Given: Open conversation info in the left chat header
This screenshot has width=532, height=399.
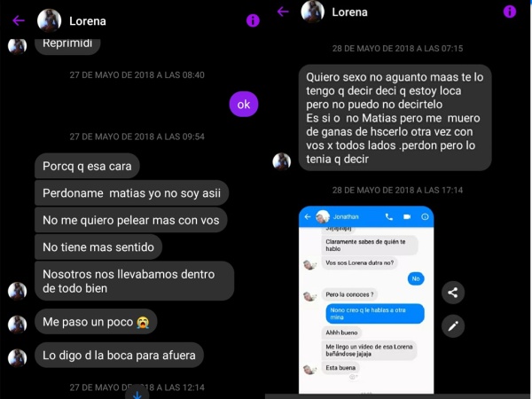Looking at the screenshot, I should point(253,20).
